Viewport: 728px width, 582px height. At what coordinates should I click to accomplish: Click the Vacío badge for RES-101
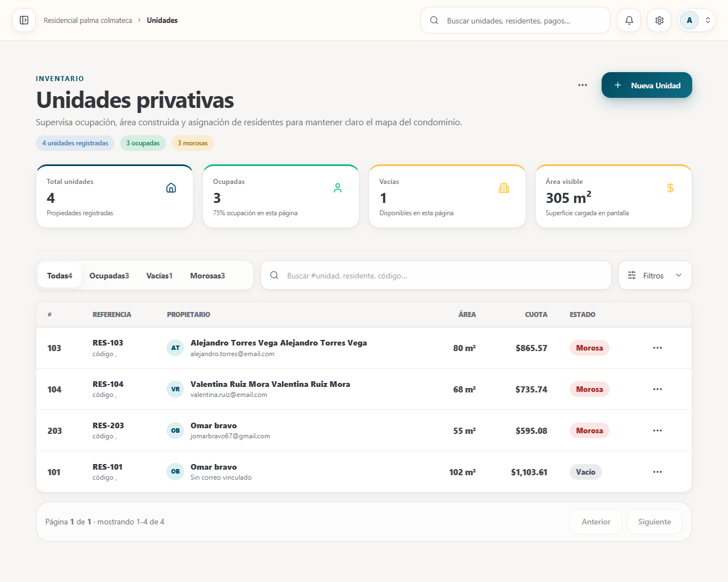click(x=585, y=472)
